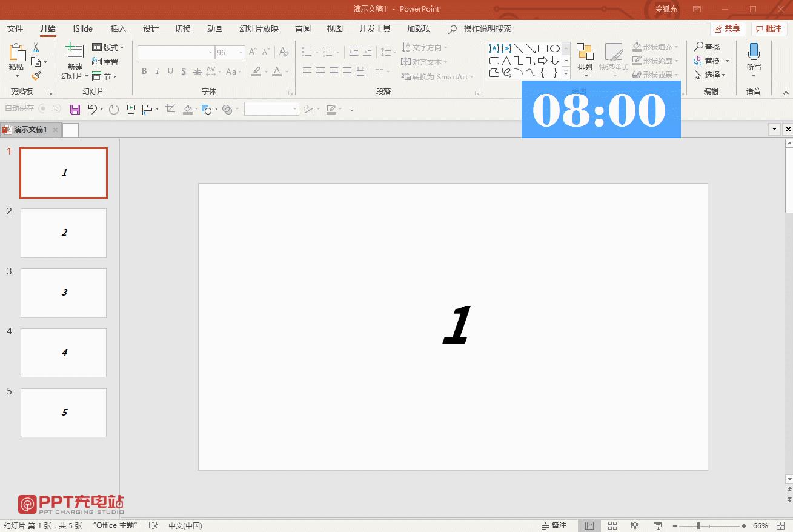Open the 插入 ribbon tab
This screenshot has height=532, width=793.
pos(119,28)
